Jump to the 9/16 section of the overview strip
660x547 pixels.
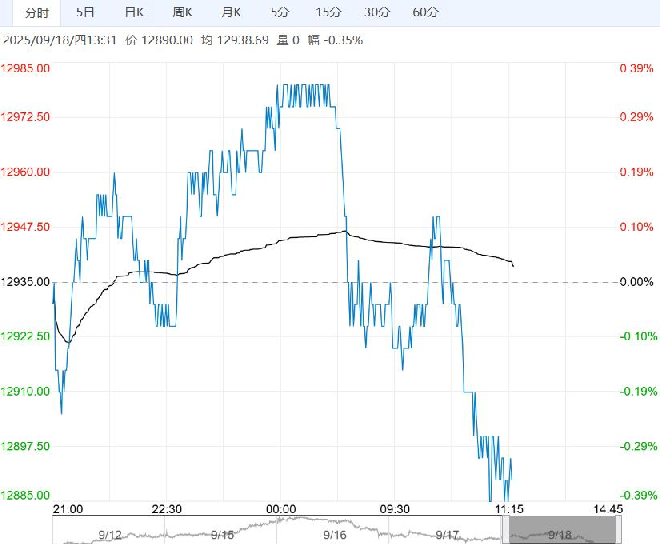pyautogui.click(x=333, y=530)
